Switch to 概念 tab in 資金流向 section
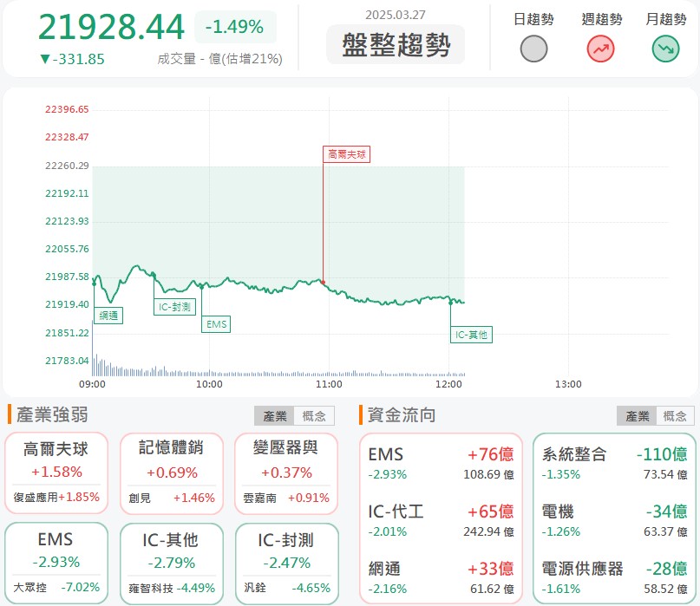 (676, 415)
